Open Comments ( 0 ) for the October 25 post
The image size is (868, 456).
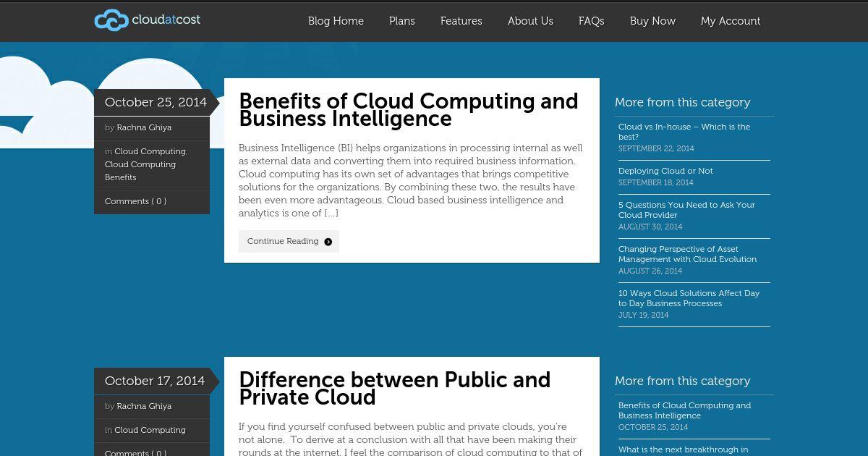click(x=135, y=201)
